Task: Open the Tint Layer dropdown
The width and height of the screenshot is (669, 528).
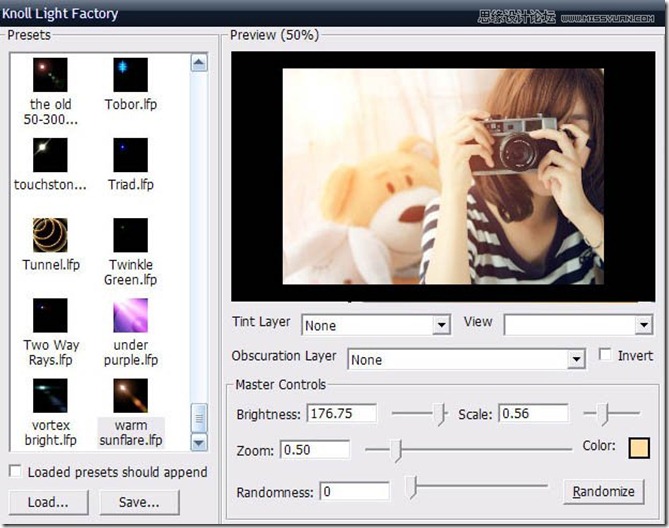Action: (x=376, y=325)
